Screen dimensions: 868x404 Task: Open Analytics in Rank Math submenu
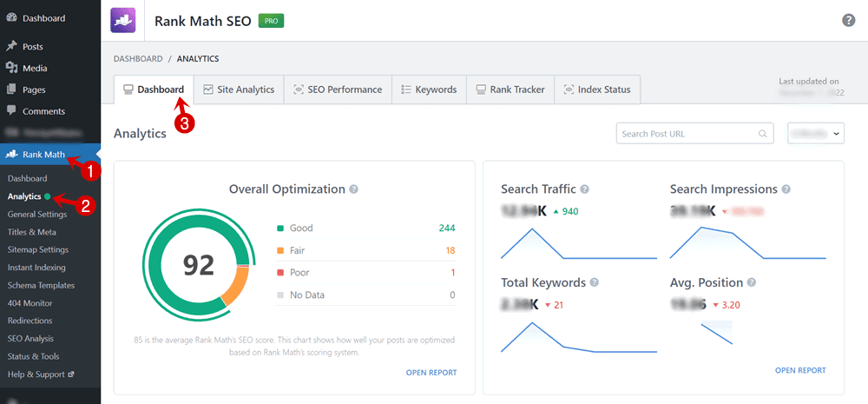24,196
